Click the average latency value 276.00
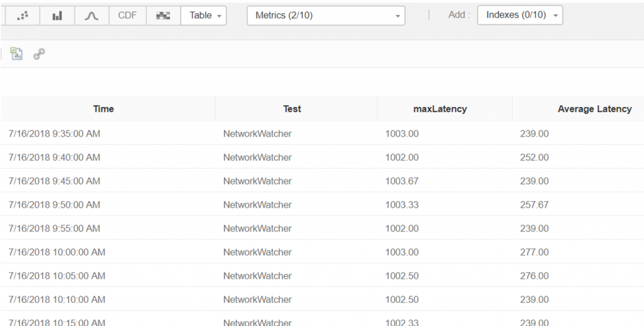The width and height of the screenshot is (644, 326). pos(534,276)
